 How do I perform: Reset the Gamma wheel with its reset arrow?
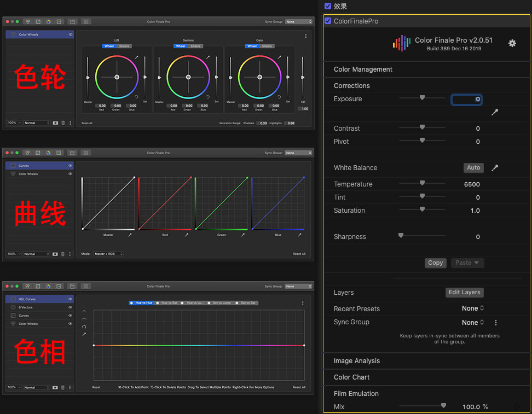pos(207,97)
